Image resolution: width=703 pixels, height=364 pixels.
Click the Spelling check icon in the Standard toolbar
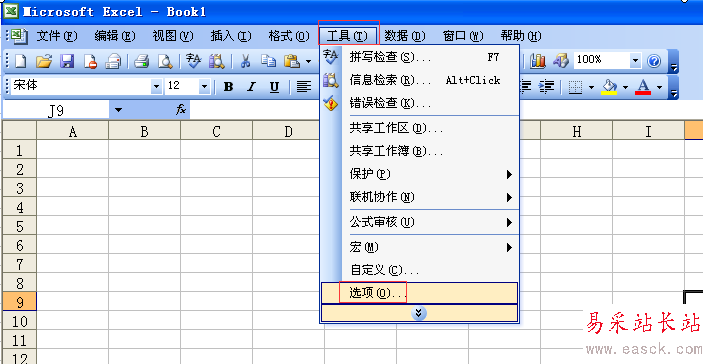[194, 61]
